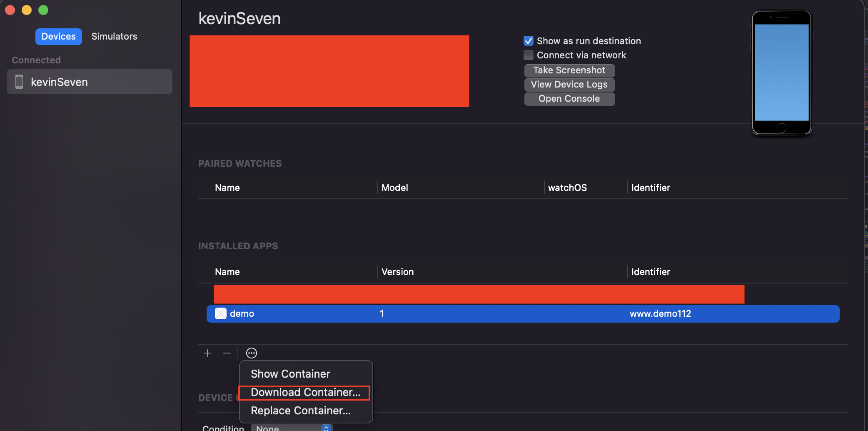The image size is (868, 431).
Task: Click the add app plus icon
Action: coord(207,353)
